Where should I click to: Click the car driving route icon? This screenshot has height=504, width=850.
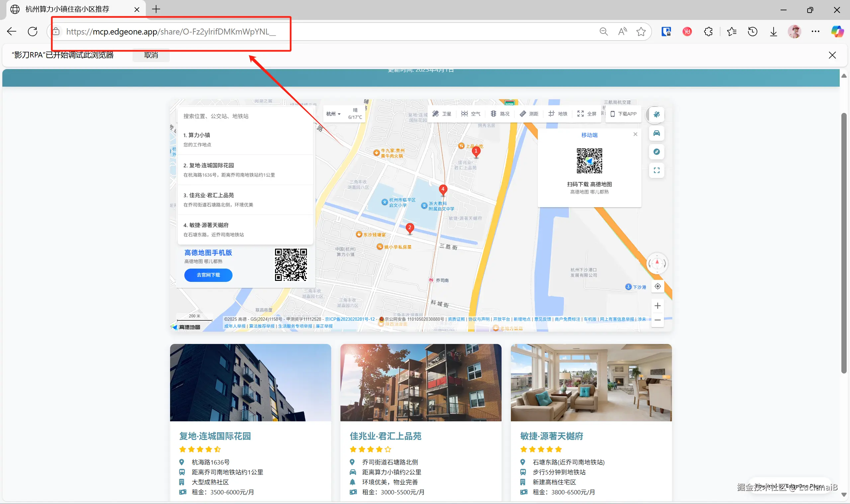(x=656, y=133)
